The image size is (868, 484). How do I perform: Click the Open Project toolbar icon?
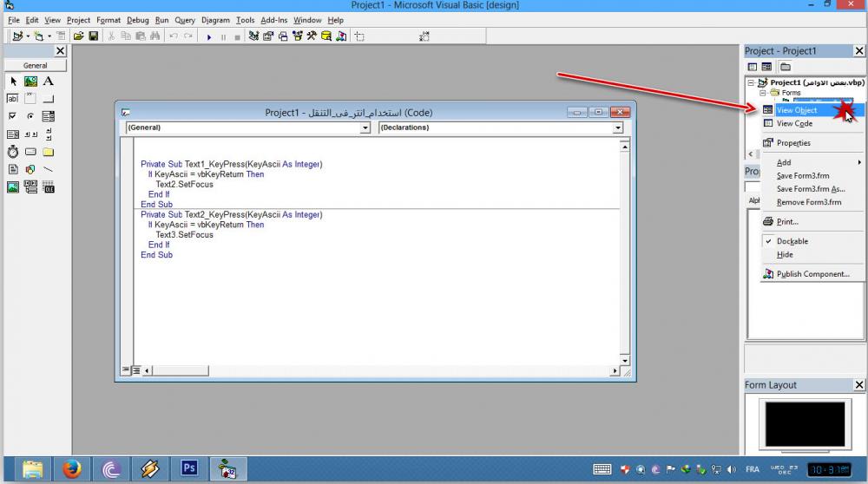pyautogui.click(x=79, y=36)
